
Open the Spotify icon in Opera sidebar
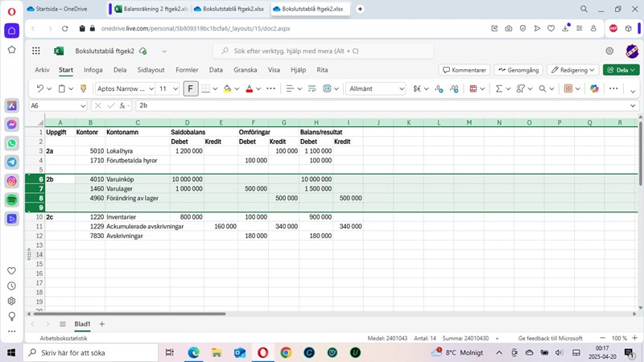coord(12,200)
